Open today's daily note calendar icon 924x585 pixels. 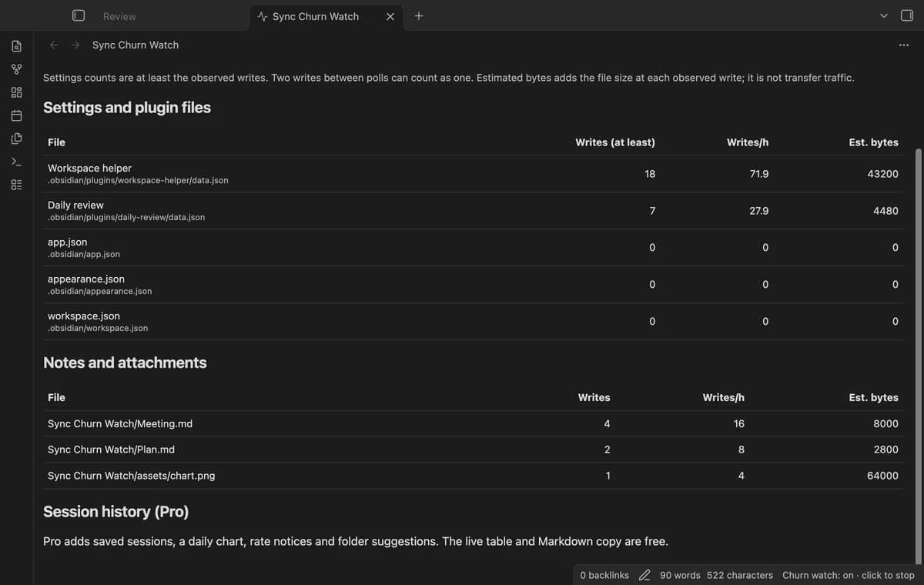[x=16, y=115]
